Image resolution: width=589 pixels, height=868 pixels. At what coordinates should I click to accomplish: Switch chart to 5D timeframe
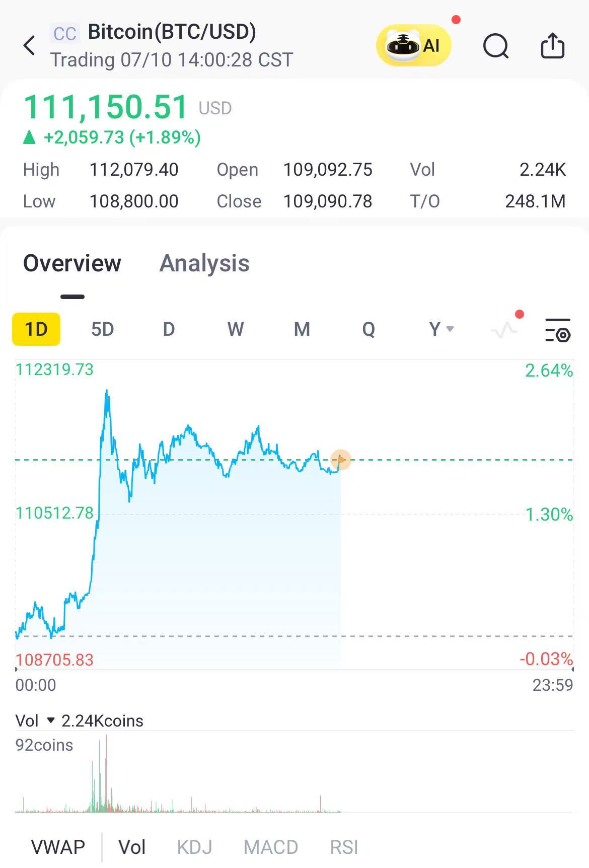pyautogui.click(x=103, y=329)
